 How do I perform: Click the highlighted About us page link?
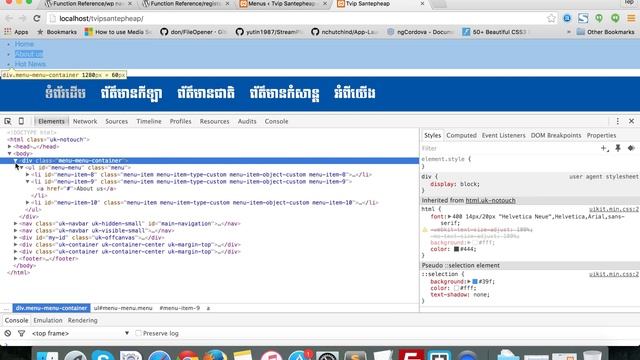click(29, 54)
